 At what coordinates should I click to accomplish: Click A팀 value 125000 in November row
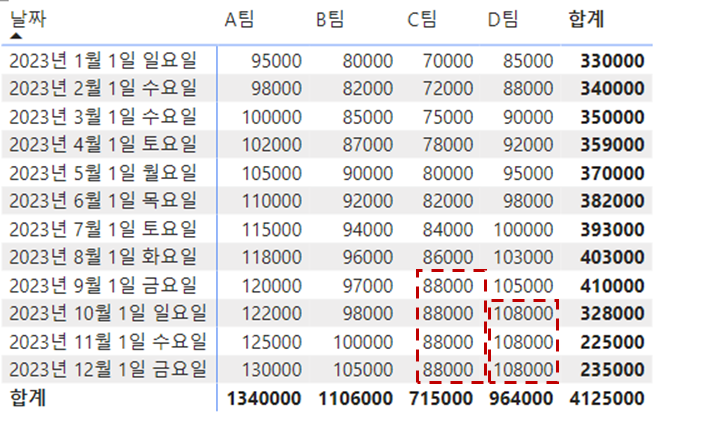coord(272,342)
